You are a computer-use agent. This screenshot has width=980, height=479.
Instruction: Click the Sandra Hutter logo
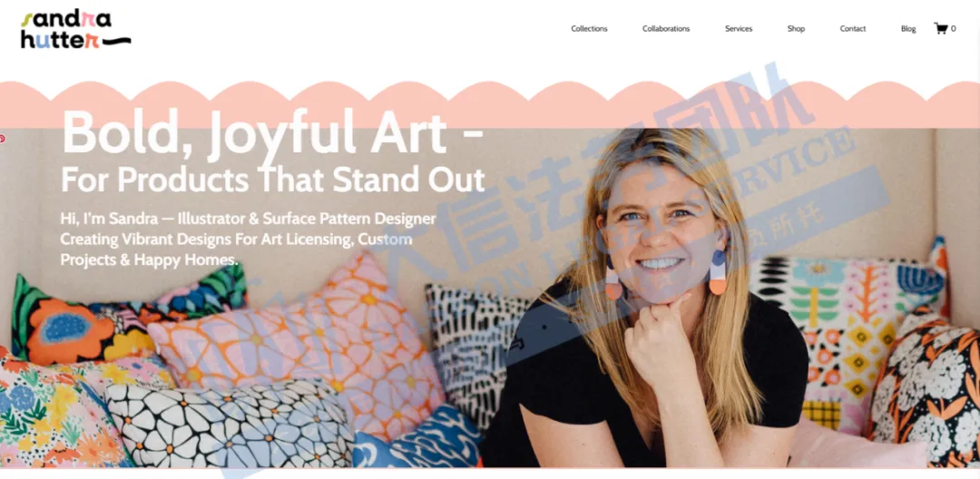coord(75,29)
